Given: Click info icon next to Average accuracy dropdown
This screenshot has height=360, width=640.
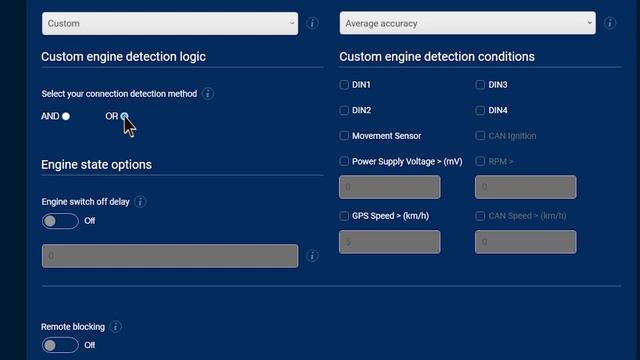Looking at the screenshot, I should pos(610,23).
